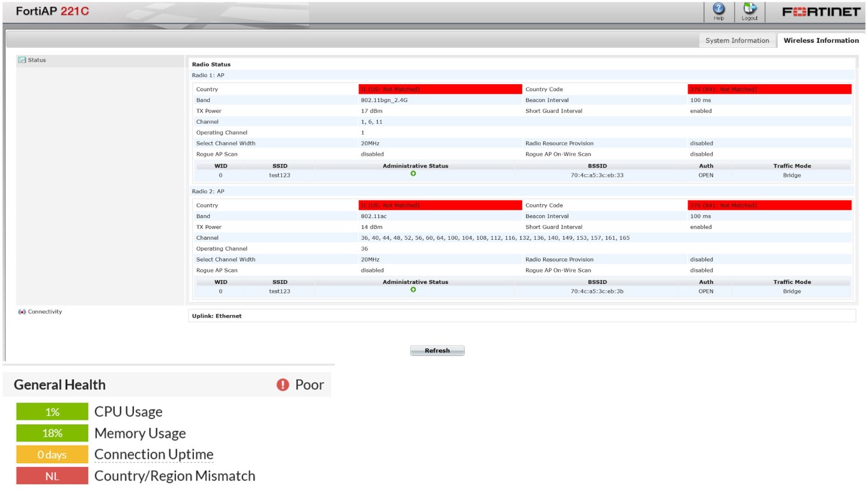Click the Connection Uptime link
868x490 pixels.
coord(154,454)
